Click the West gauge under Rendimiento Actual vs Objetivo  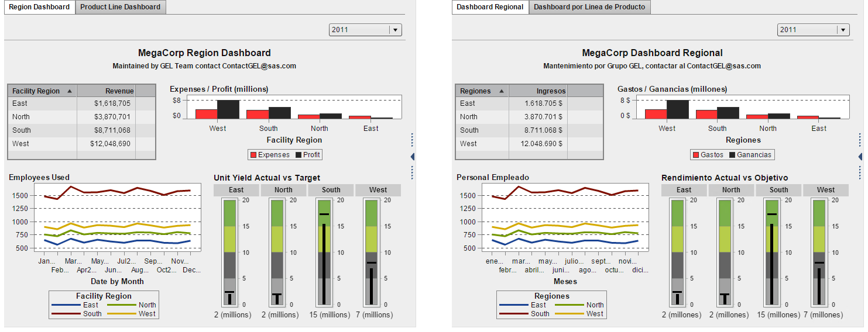tap(819, 252)
